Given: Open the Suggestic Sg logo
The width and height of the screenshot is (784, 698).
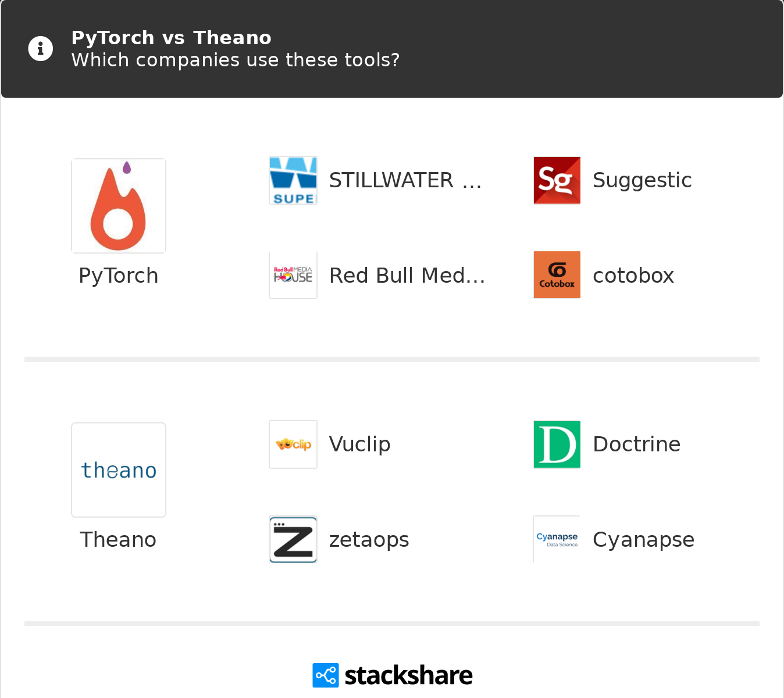Looking at the screenshot, I should (x=557, y=180).
